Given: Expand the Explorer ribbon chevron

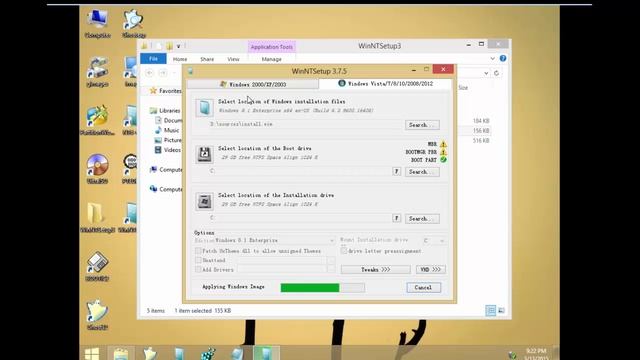Looking at the screenshot, I should coord(493,58).
